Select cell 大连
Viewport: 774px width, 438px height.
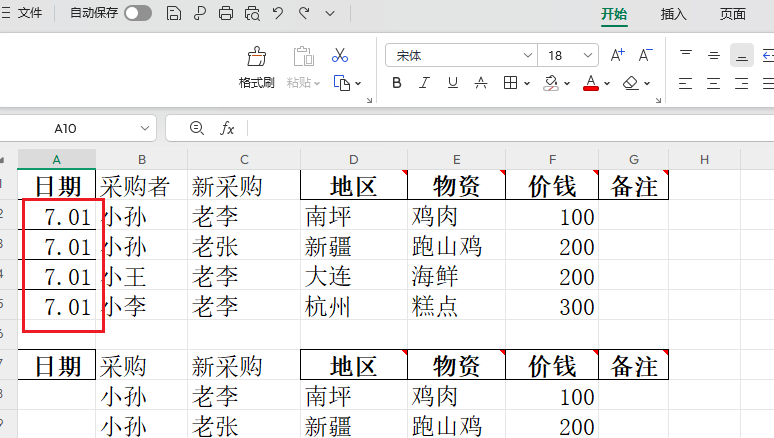click(353, 277)
